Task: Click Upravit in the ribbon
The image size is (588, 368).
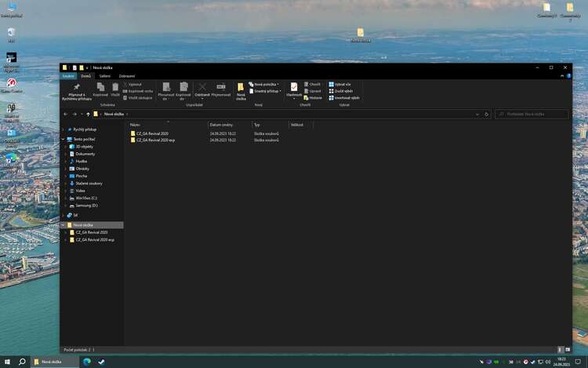Action: [312, 91]
